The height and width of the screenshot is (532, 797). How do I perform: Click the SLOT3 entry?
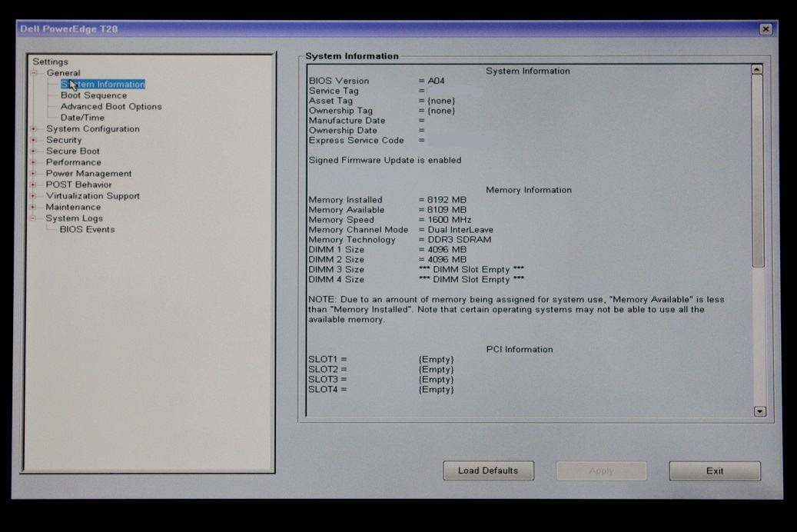[x=380, y=380]
